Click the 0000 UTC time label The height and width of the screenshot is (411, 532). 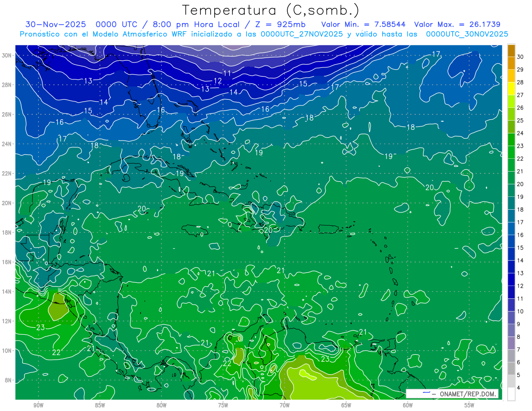(x=116, y=24)
